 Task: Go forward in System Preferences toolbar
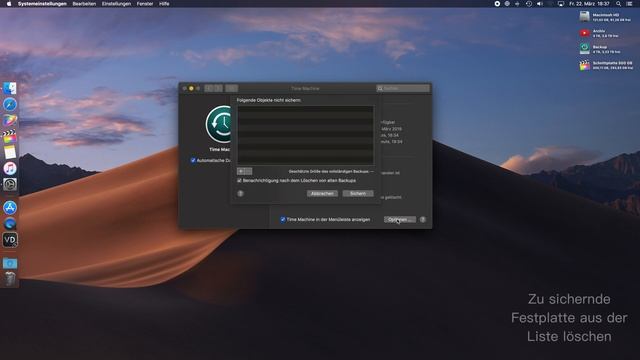(x=218, y=88)
